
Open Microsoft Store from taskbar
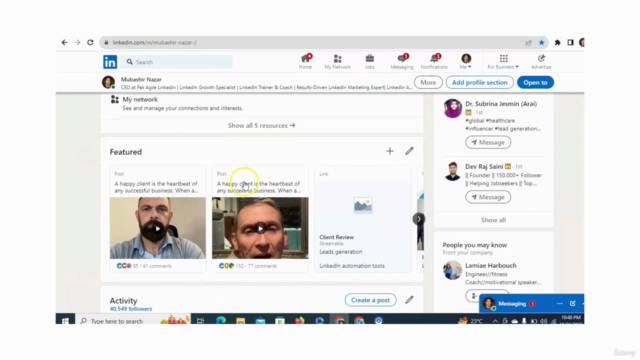coord(280,321)
